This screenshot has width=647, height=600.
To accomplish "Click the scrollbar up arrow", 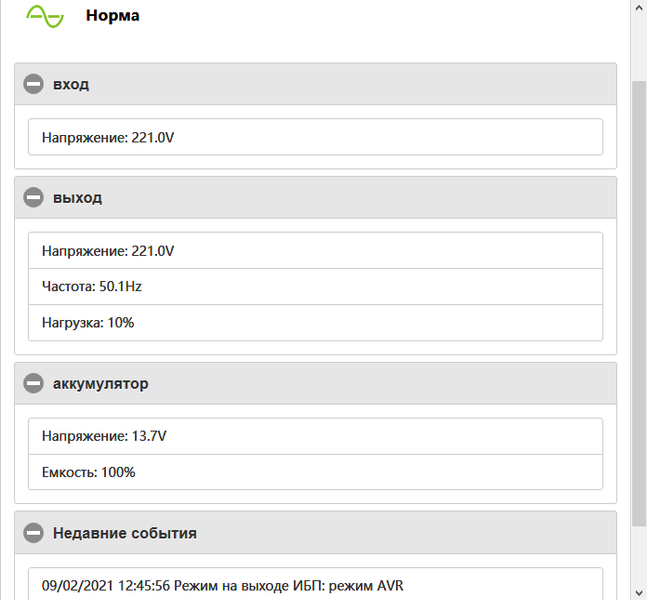I will (639, 7).
